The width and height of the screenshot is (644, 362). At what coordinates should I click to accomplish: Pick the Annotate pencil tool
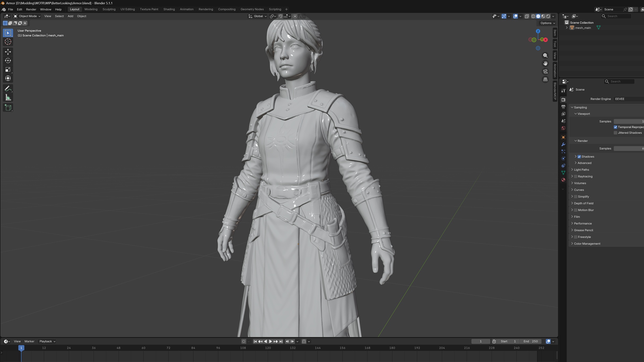(8, 89)
